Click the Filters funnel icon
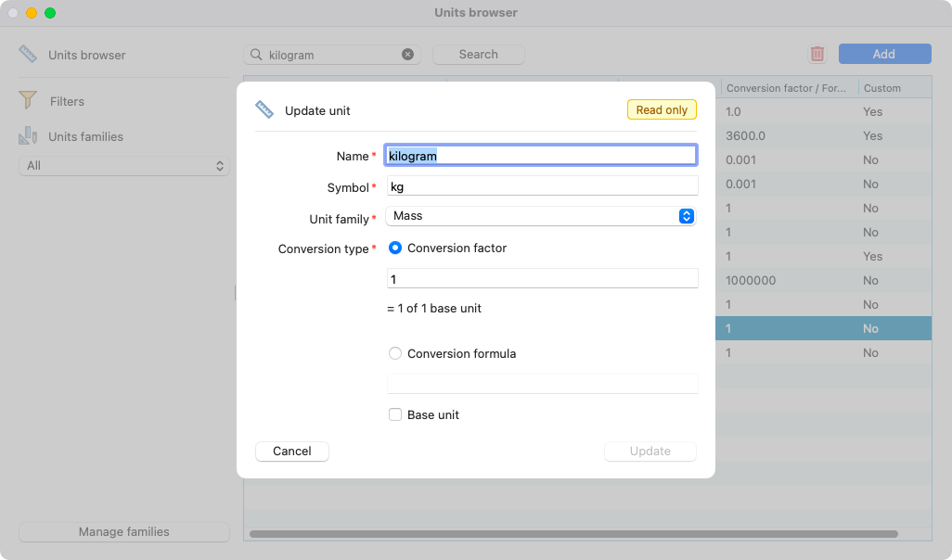 [27, 100]
